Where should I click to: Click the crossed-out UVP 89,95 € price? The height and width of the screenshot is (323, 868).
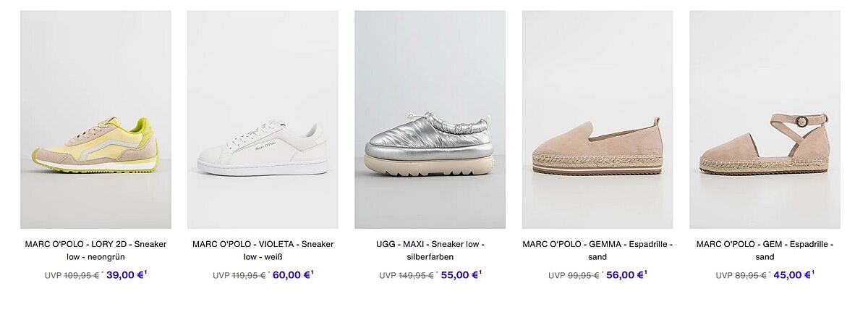pyautogui.click(x=741, y=275)
